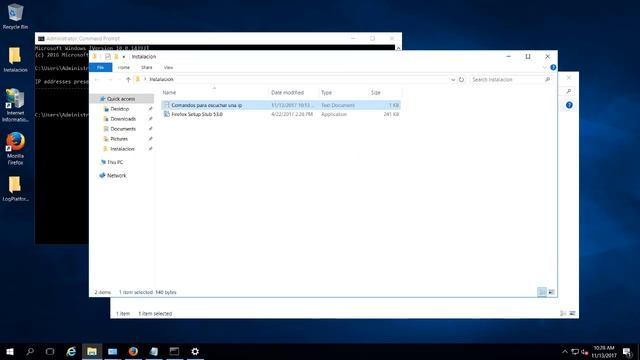This screenshot has width=640, height=360.
Task: Refresh the Instalacion folder view
Action: click(461, 80)
